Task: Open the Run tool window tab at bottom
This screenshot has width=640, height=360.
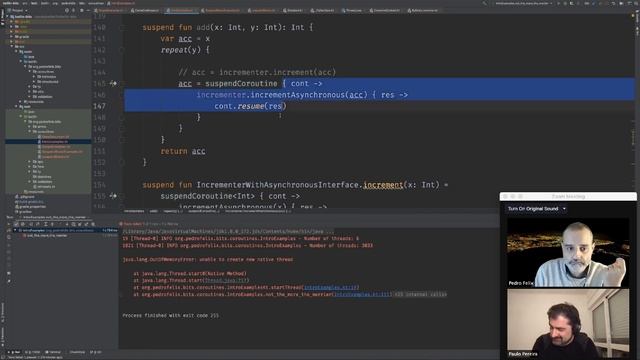Action: 14,352
